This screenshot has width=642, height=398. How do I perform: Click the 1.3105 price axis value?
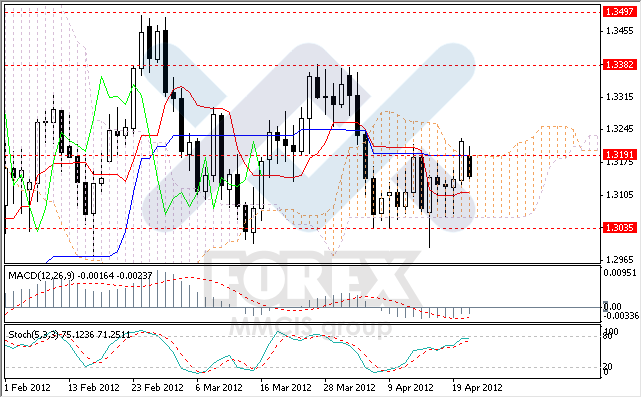tap(619, 194)
